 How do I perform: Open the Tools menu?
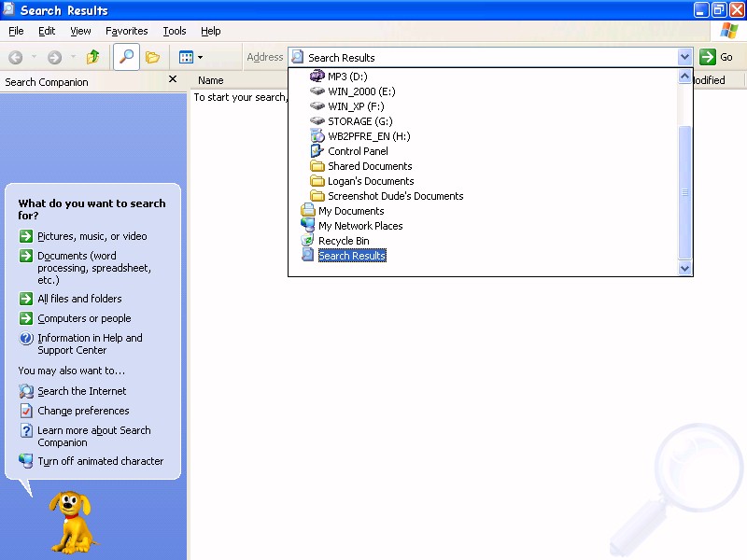pos(175,31)
